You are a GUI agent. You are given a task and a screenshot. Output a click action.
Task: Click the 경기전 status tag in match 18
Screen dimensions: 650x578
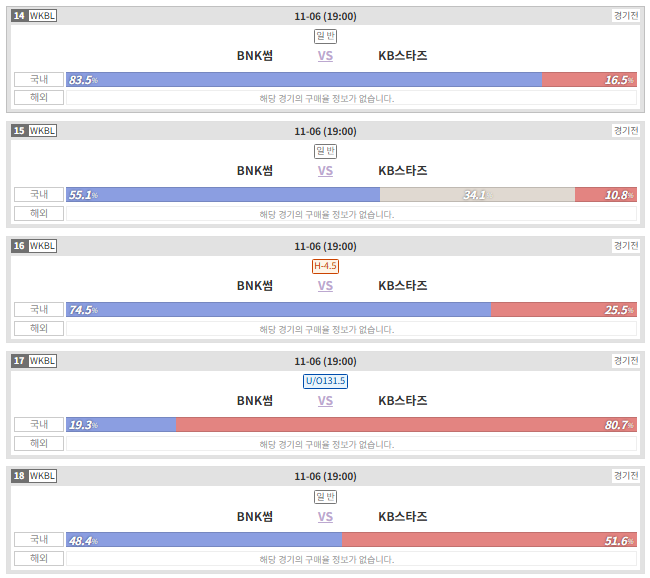626,476
